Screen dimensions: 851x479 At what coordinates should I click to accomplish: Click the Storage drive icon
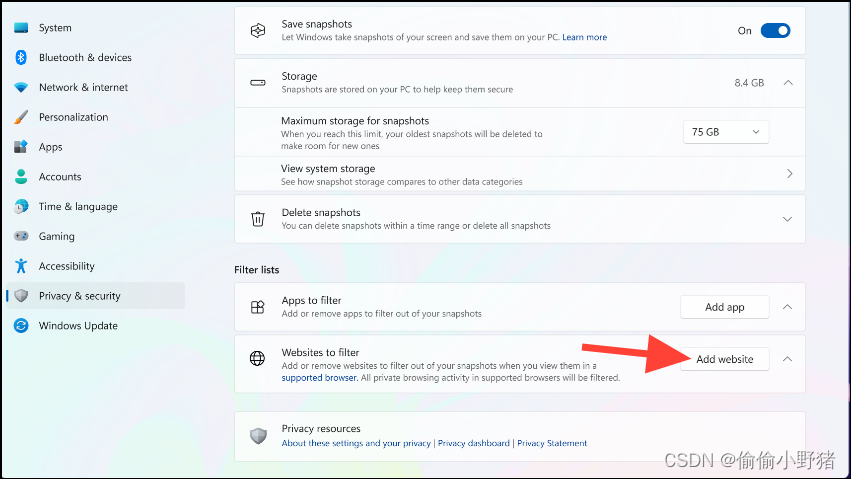pyautogui.click(x=258, y=83)
